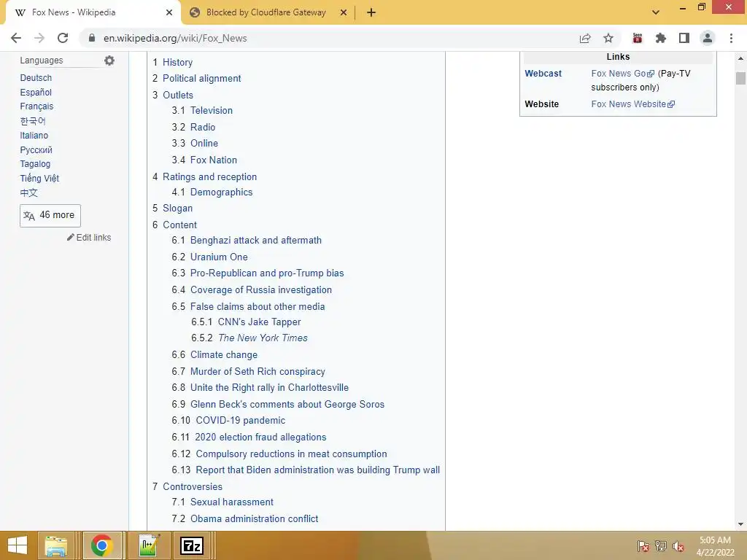Switch to Français language version
This screenshot has width=747, height=560.
[x=36, y=106]
